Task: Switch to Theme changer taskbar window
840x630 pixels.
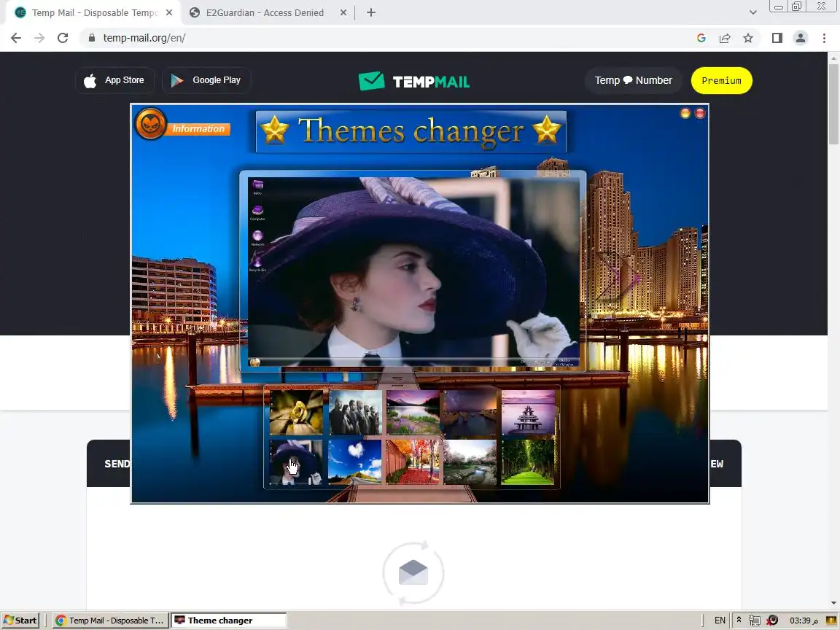Action: [229, 621]
